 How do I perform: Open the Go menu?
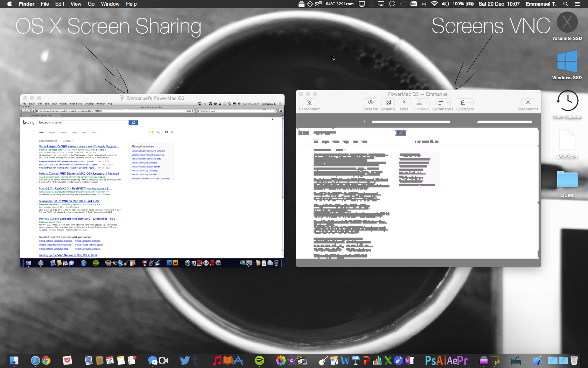(x=91, y=4)
